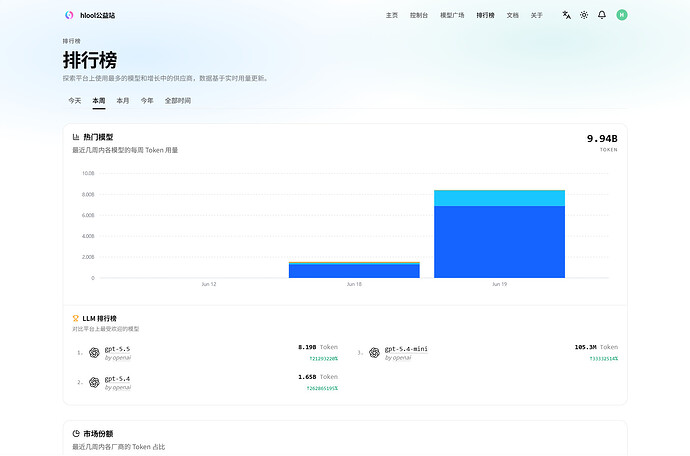Open the gpt-5.5 model link
Image resolution: width=690 pixels, height=456 pixels.
[117, 349]
